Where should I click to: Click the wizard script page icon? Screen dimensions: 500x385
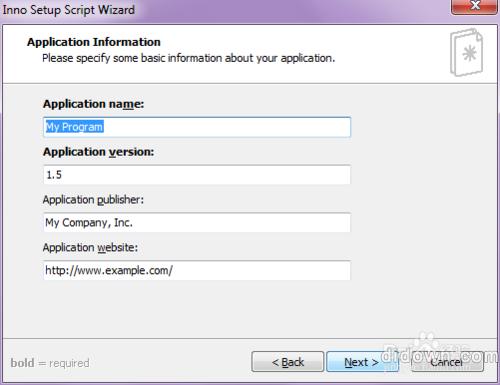click(x=467, y=52)
